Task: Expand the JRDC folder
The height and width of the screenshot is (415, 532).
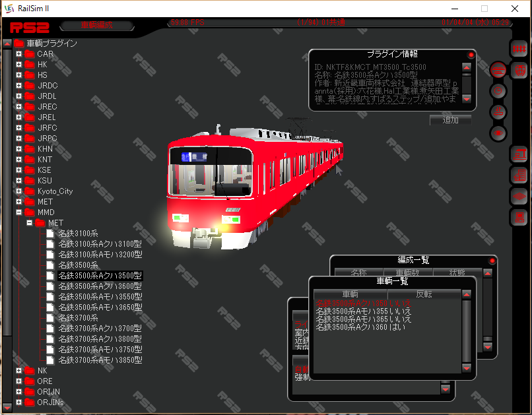Action: point(18,86)
